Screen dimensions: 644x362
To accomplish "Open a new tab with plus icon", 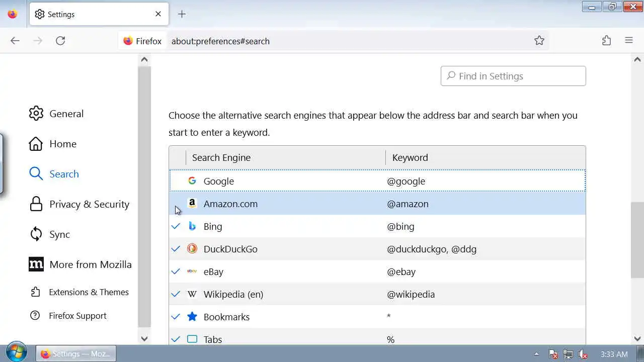I will [182, 14].
